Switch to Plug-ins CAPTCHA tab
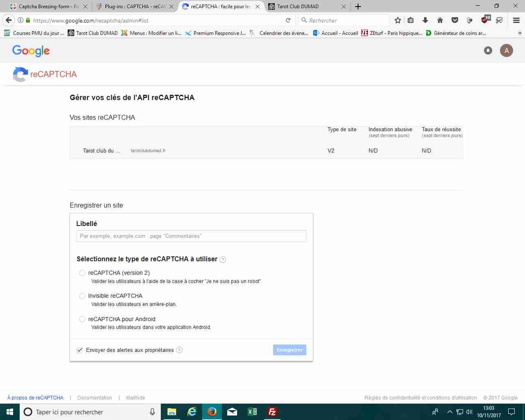 [x=135, y=7]
